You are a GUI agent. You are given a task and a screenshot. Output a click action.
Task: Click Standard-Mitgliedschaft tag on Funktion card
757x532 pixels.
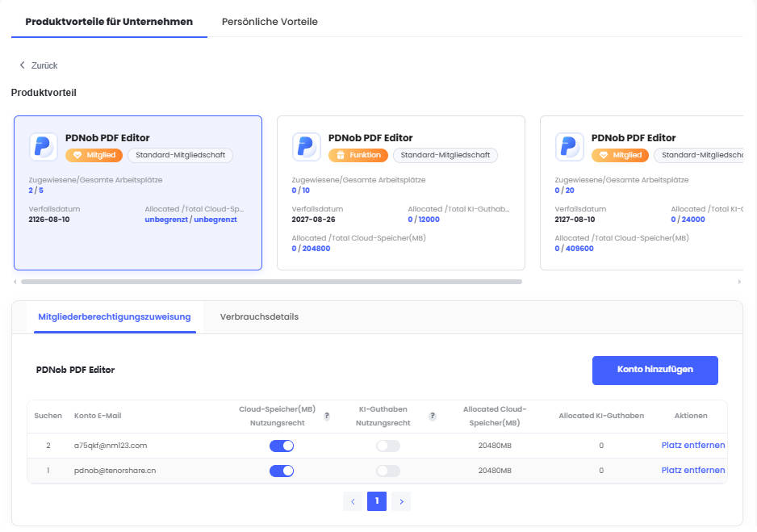pyautogui.click(x=445, y=155)
